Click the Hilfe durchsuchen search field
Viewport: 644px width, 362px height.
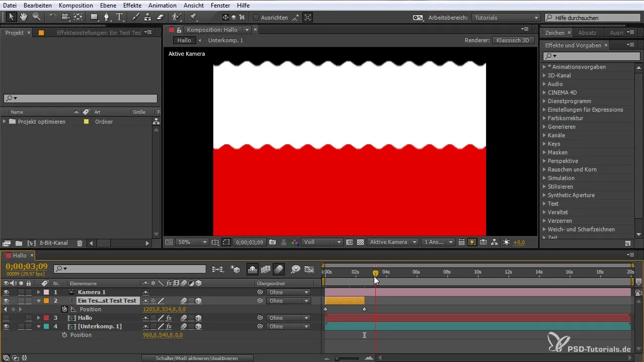click(593, 18)
